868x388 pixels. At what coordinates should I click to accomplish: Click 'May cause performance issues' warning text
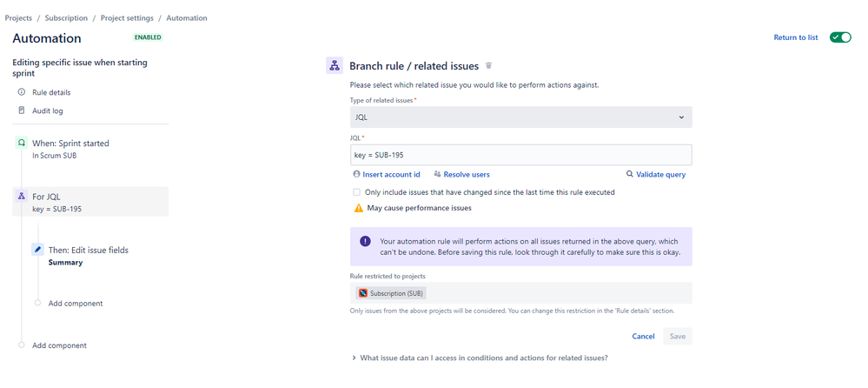(419, 209)
